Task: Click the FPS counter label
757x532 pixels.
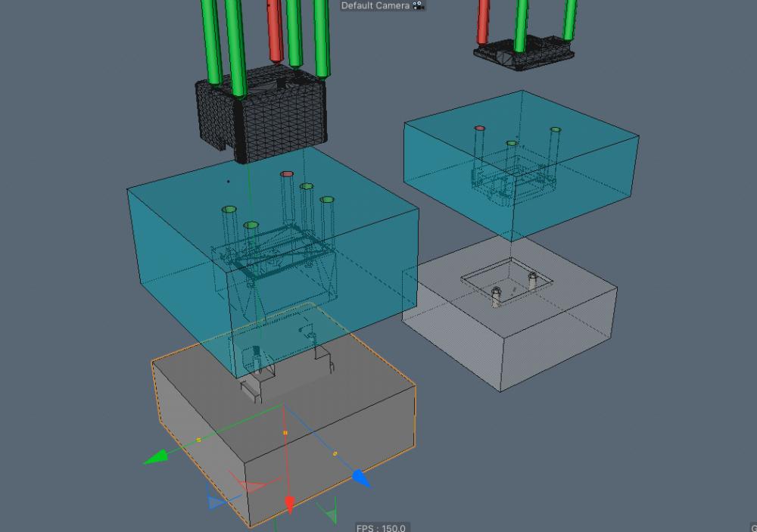Action: coord(381,527)
